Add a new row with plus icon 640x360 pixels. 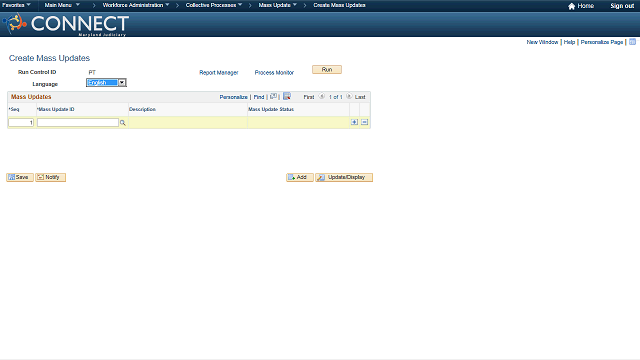354,122
